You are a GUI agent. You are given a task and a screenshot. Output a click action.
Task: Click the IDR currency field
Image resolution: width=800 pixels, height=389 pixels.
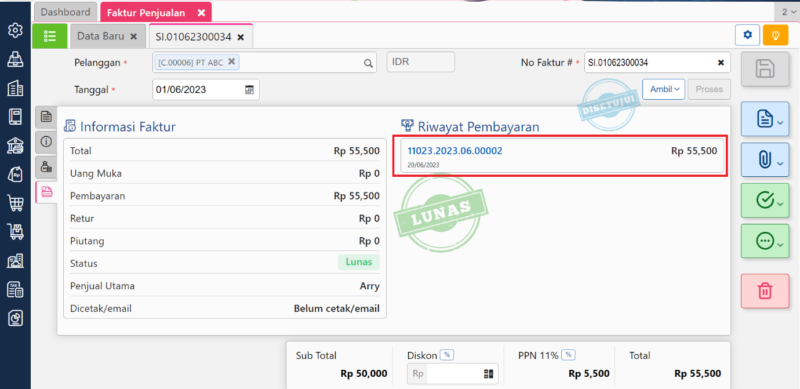pos(420,62)
